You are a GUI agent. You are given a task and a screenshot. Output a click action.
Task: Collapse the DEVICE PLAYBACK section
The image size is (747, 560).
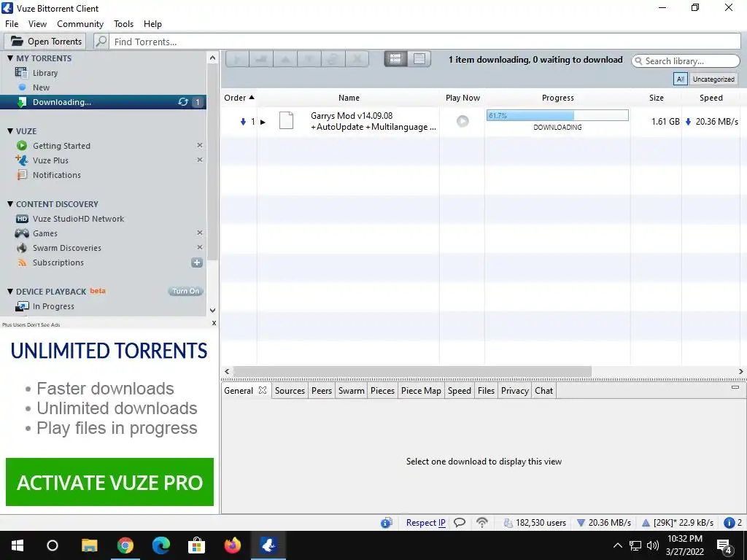[x=10, y=292]
